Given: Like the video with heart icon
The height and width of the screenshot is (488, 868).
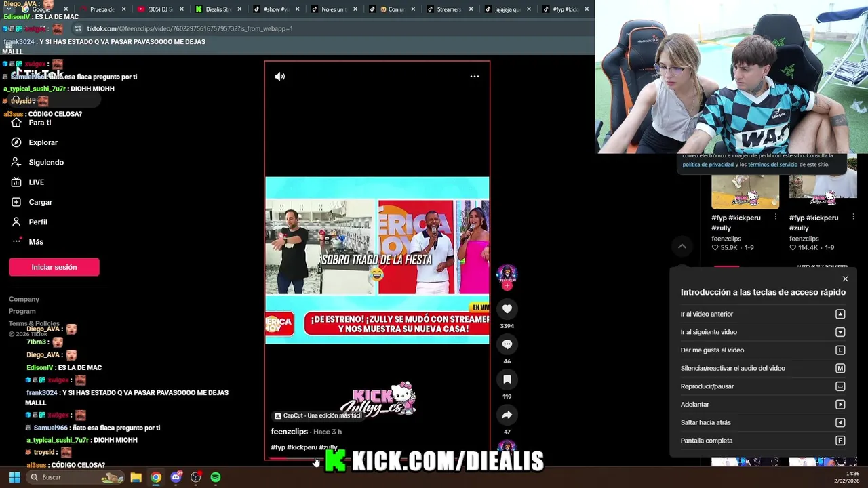Looking at the screenshot, I should 507,309.
